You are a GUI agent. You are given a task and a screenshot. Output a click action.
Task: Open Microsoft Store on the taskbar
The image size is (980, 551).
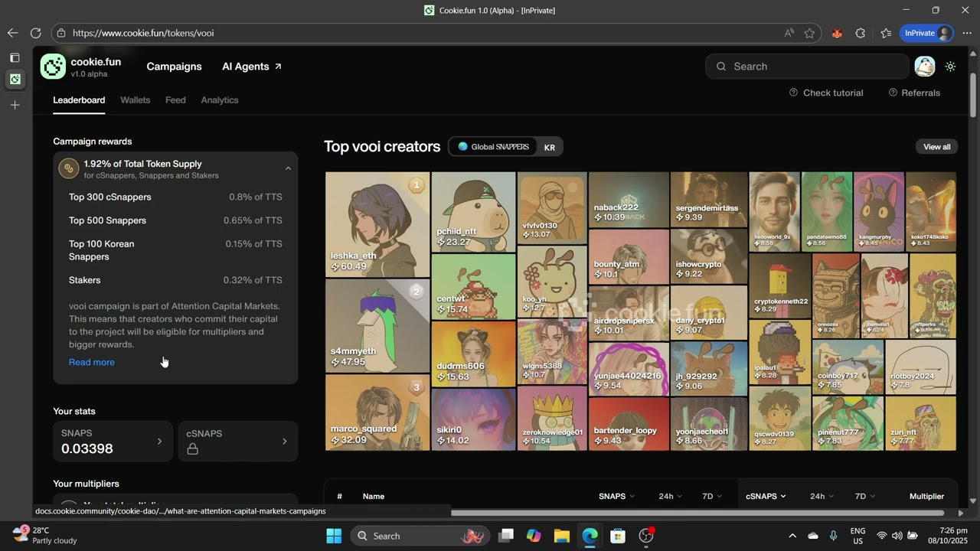click(x=618, y=536)
